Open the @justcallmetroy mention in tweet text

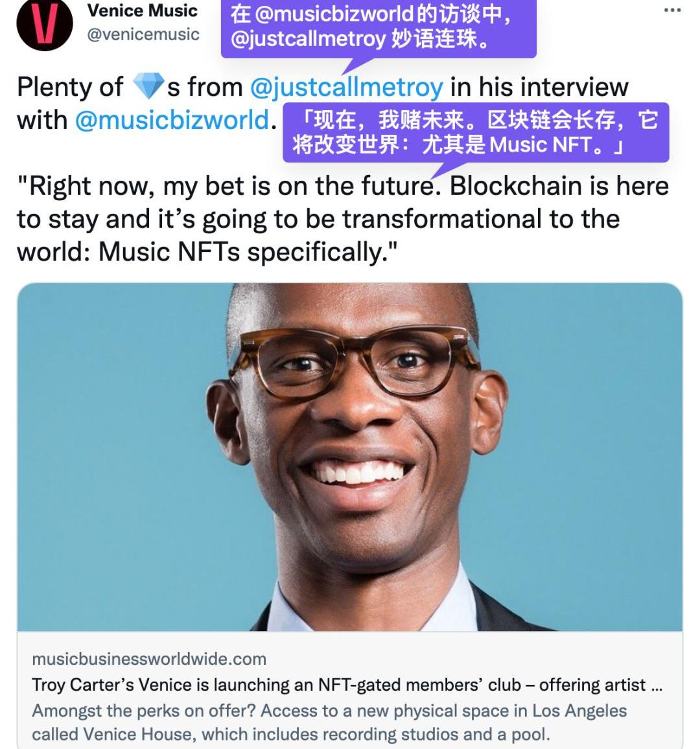(x=346, y=87)
